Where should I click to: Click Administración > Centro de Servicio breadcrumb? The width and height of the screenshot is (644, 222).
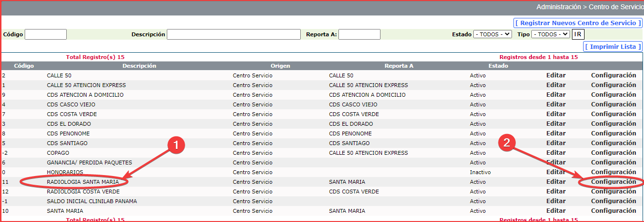click(590, 7)
